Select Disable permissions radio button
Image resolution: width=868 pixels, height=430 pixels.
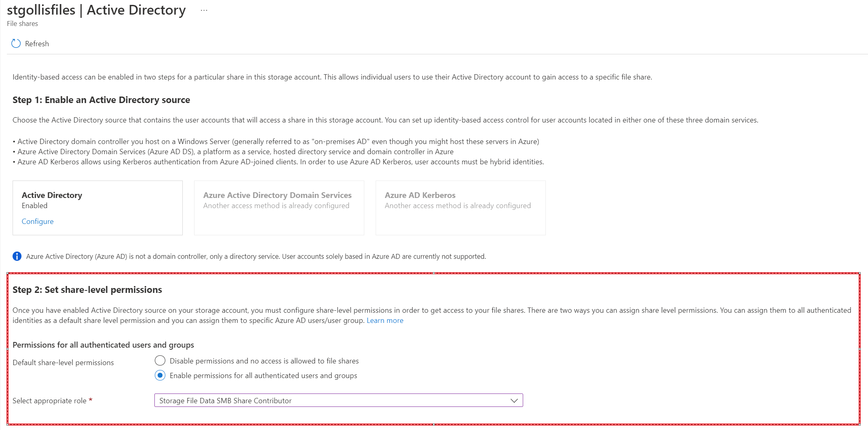coord(160,361)
